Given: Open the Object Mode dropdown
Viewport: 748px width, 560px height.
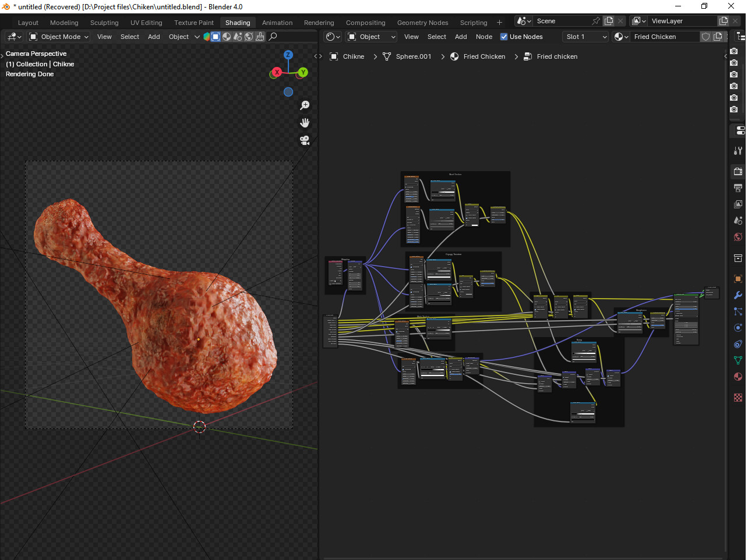Looking at the screenshot, I should [58, 37].
